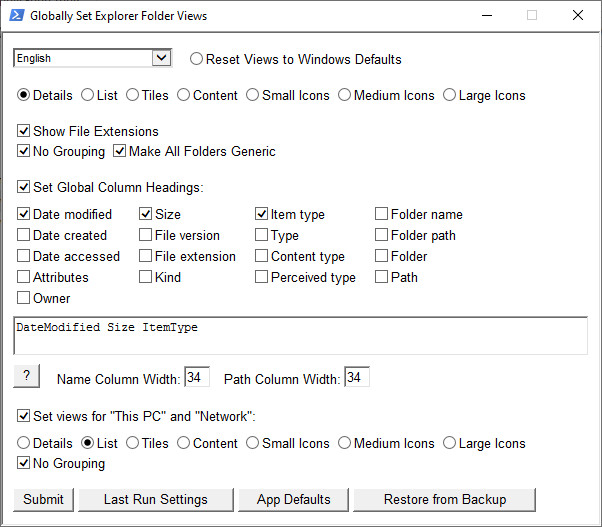This screenshot has width=602, height=527.
Task: Click the Path Column Width field
Action: 357,377
